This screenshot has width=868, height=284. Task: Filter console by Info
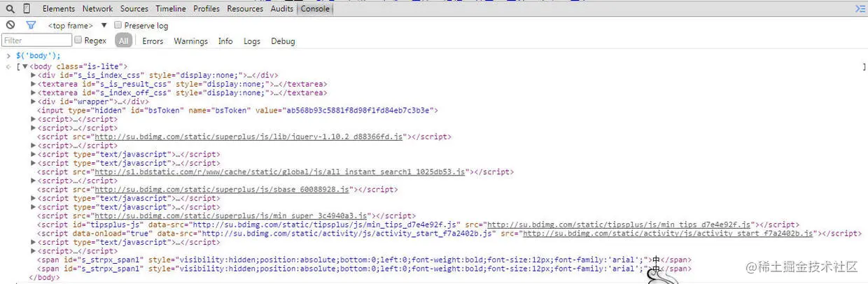pyautogui.click(x=225, y=41)
